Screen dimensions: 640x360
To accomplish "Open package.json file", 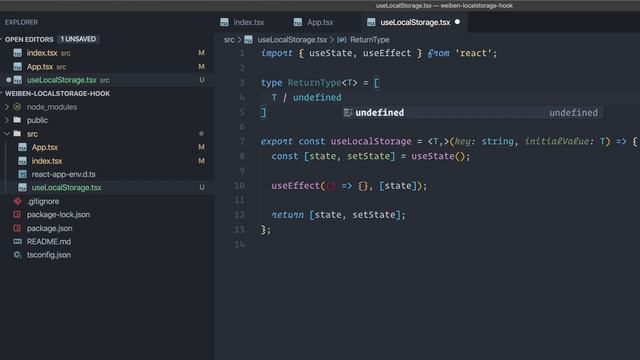I will coord(49,228).
